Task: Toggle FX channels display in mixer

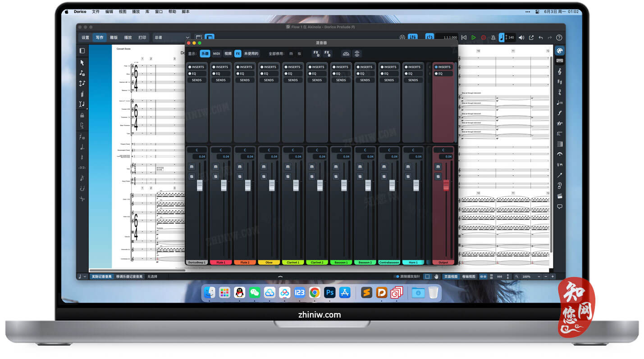Action: coord(238,54)
